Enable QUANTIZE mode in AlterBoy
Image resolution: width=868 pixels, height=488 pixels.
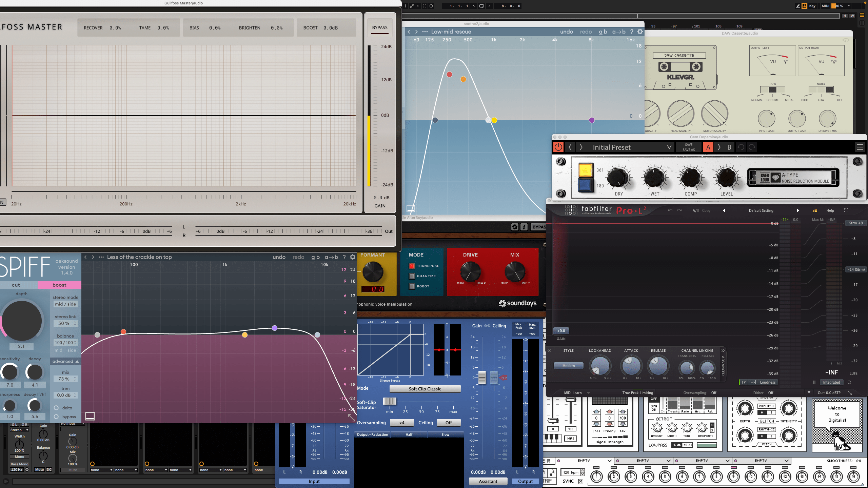pyautogui.click(x=412, y=276)
